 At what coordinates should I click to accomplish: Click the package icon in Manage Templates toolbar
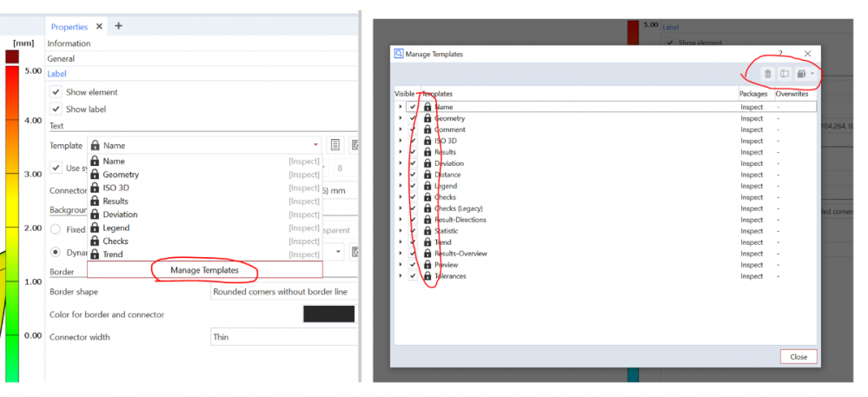801,74
